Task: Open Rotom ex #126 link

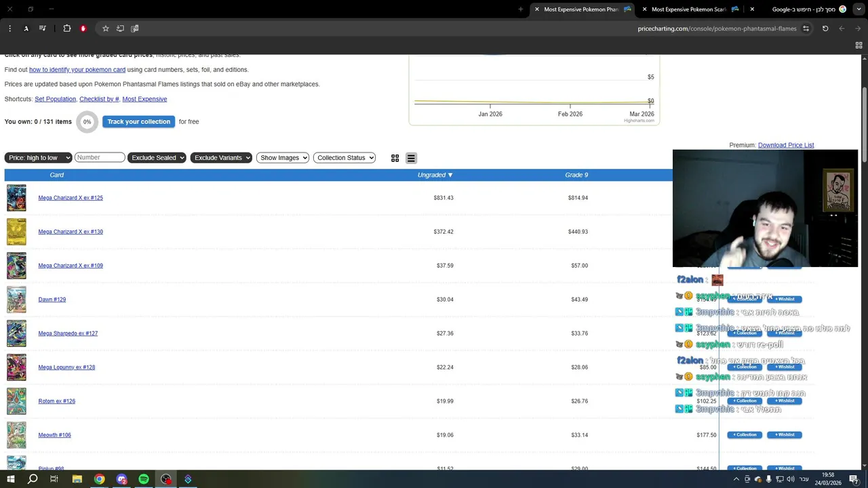Action: click(57, 401)
